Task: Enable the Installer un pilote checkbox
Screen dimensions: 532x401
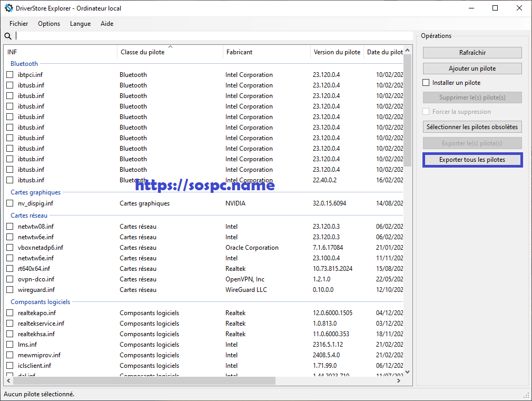Action: pos(427,83)
